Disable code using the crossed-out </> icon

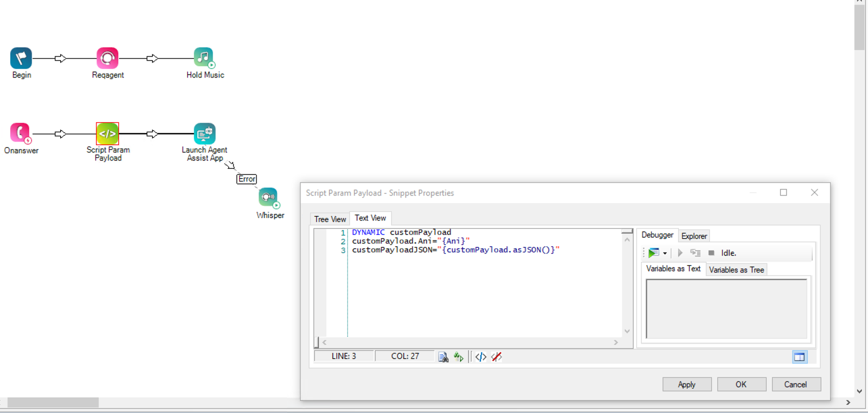pos(497,356)
